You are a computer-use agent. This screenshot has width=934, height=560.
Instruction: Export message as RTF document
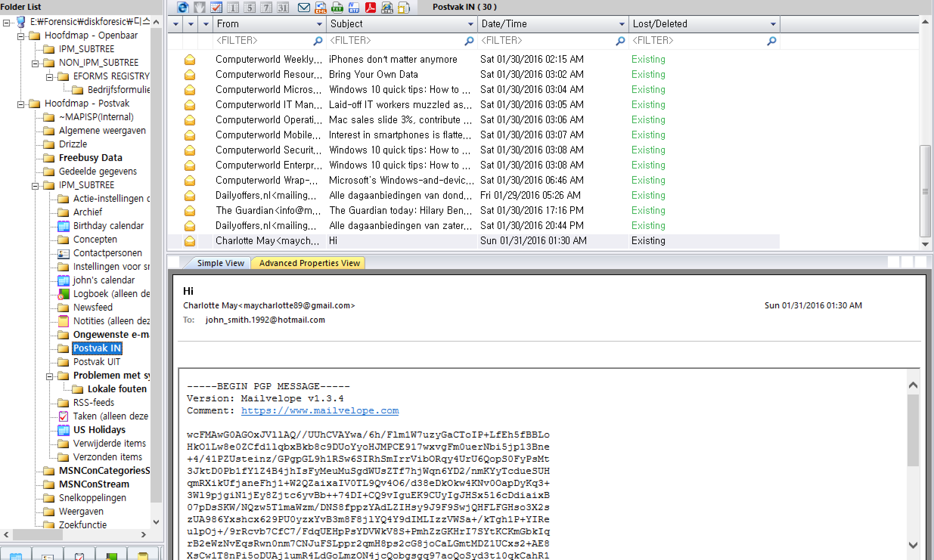click(x=354, y=7)
